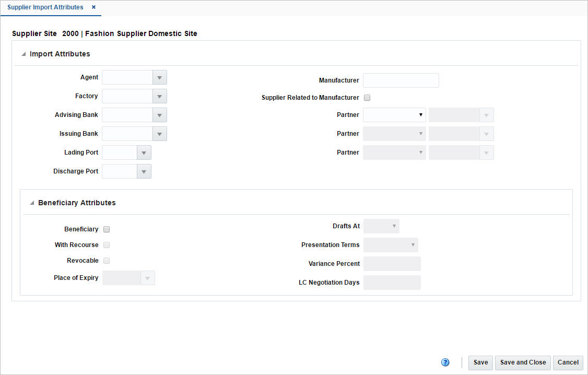
Task: Open the Factory list of values picker
Action: [159, 96]
